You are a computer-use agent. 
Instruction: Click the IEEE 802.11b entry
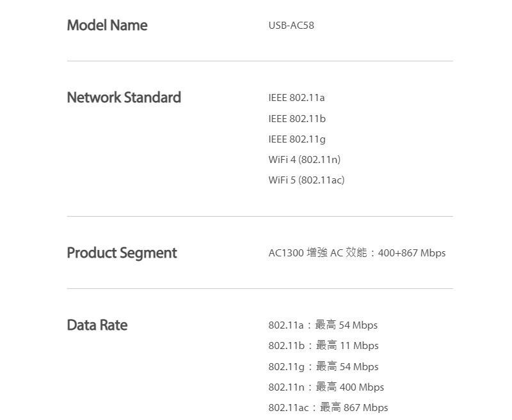297,119
